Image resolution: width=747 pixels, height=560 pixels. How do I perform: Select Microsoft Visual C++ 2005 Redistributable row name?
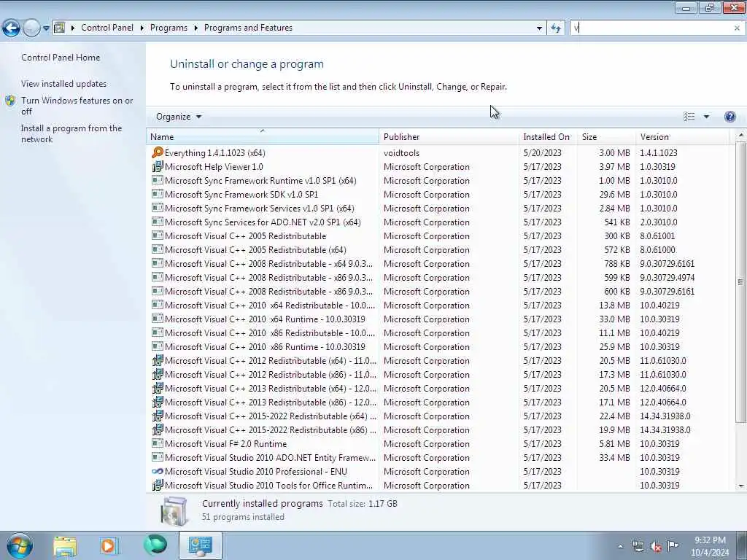[x=245, y=236]
